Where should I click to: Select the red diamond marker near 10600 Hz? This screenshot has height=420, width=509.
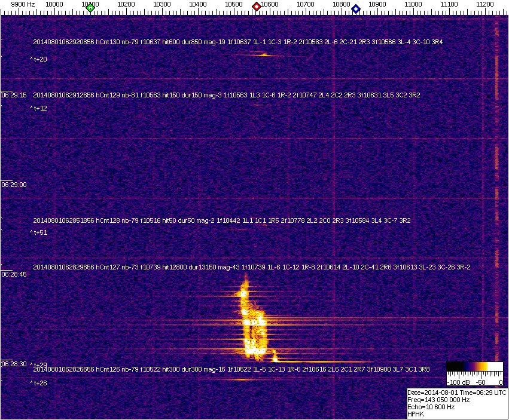point(257,7)
